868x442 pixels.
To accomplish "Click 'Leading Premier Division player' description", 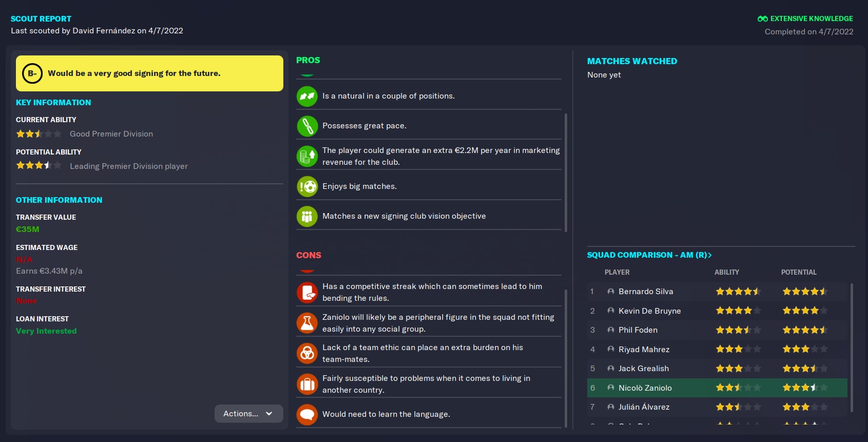I will 129,166.
